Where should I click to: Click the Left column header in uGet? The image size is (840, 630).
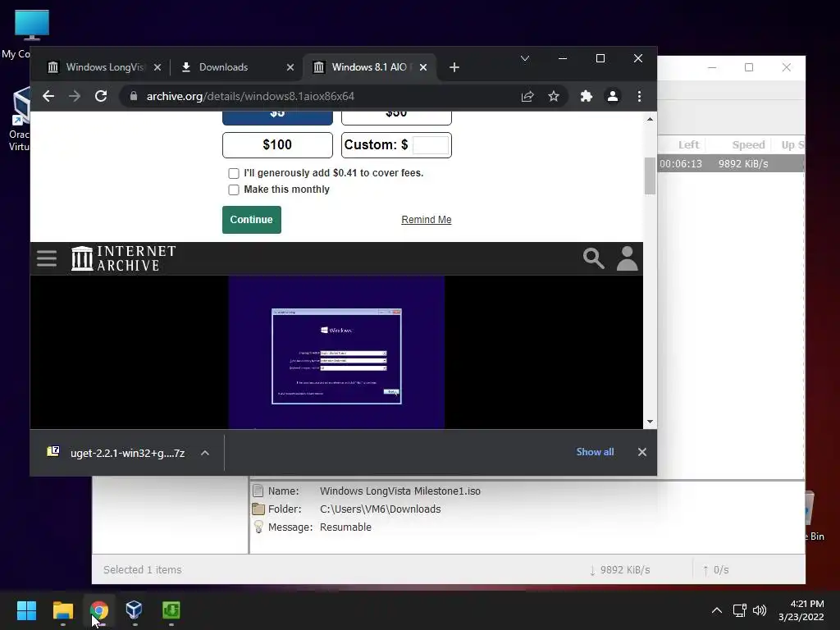coord(688,144)
